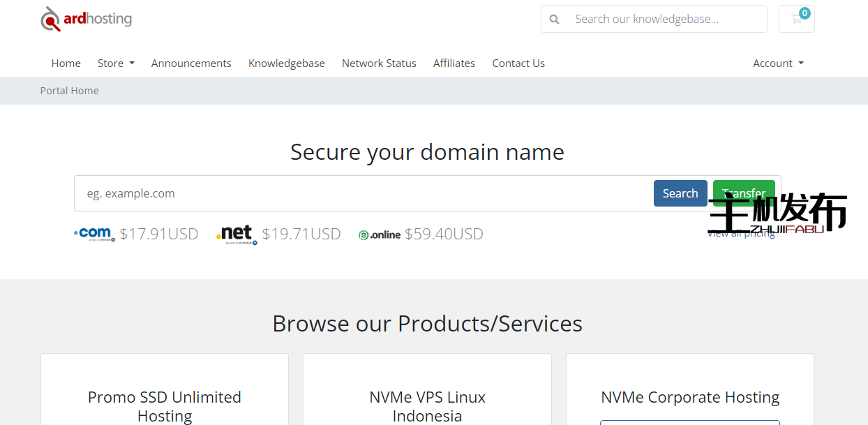Screen dimensions: 868x425
Task: Visit the Affiliates page
Action: pyautogui.click(x=454, y=63)
